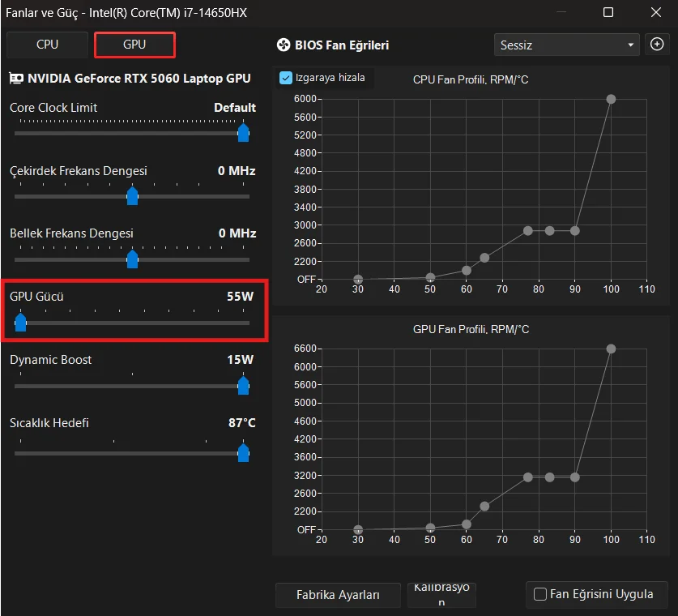The height and width of the screenshot is (616, 678).
Task: Select the 50°C point on GPU fan curve
Action: point(430,528)
